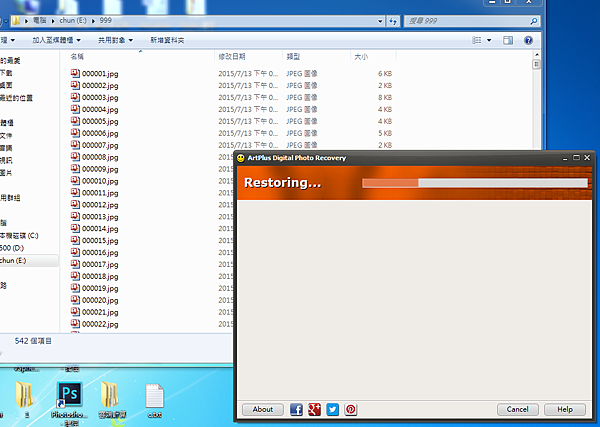Click the 000005.jpg file icon
Viewport: 600px width, 427px height.
point(75,121)
